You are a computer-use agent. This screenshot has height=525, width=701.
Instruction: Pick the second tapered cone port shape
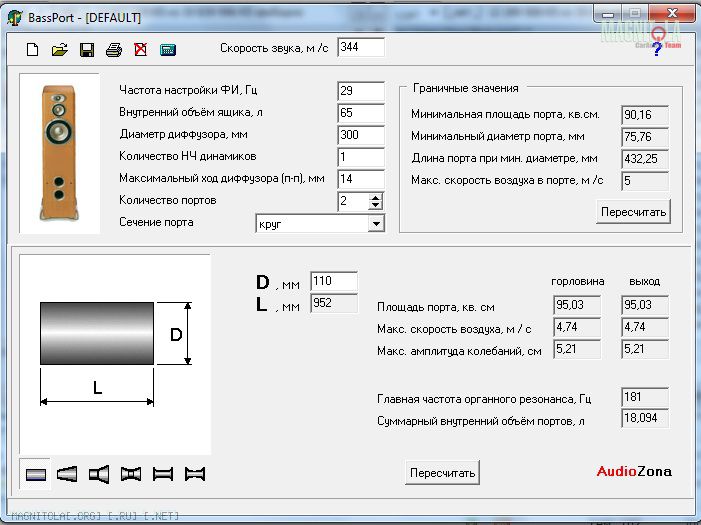(x=67, y=474)
